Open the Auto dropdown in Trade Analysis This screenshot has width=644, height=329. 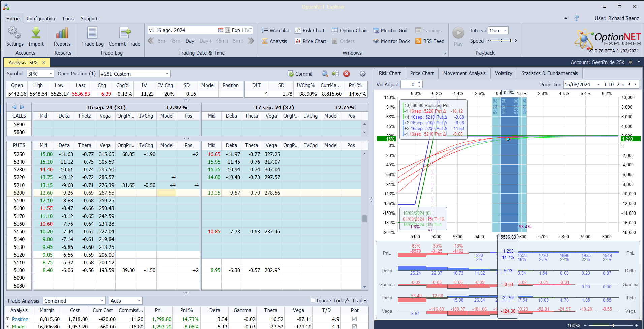click(x=139, y=301)
